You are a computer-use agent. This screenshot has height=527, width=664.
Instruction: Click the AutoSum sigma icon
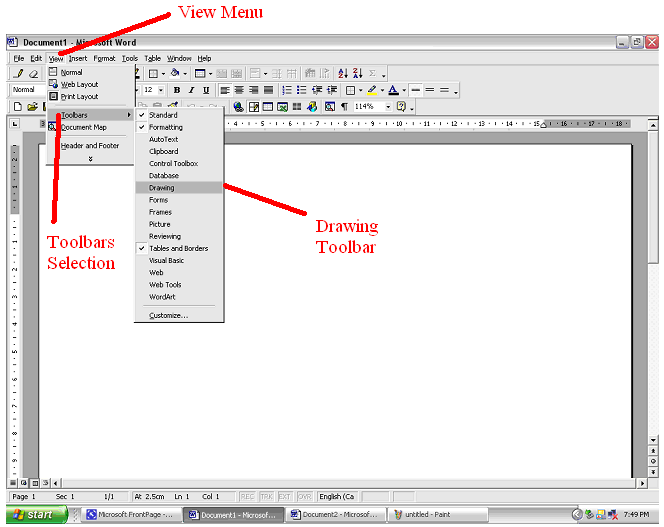(x=372, y=74)
